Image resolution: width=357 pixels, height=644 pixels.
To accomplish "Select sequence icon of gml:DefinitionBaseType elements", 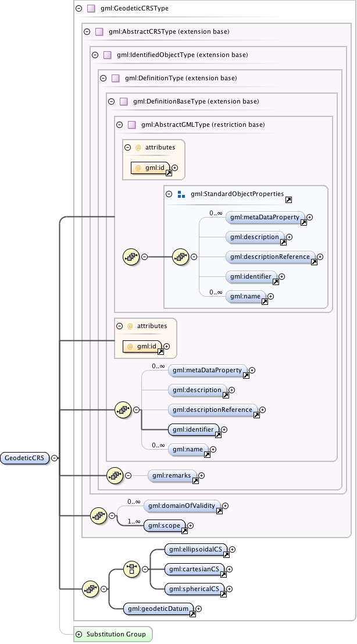I will pos(123,410).
